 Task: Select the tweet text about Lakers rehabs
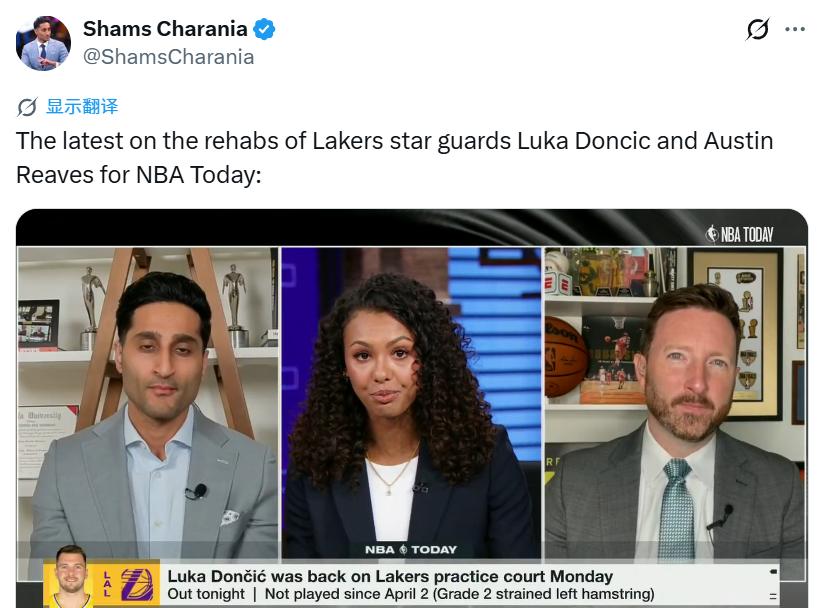click(x=394, y=158)
